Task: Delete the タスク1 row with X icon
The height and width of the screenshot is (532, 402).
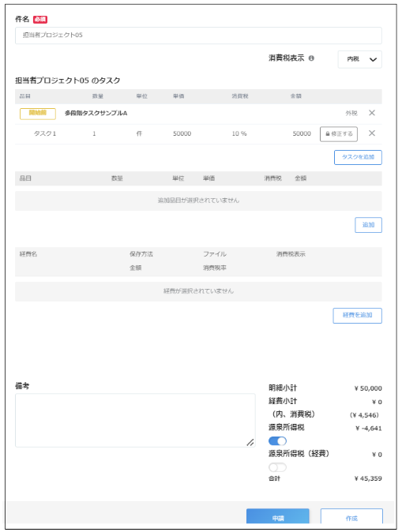Action: [x=372, y=133]
